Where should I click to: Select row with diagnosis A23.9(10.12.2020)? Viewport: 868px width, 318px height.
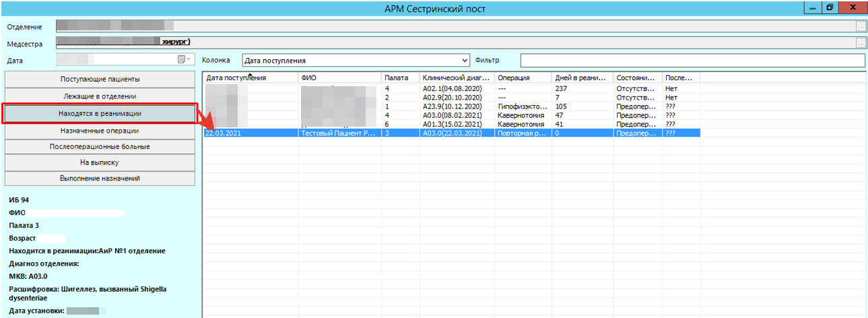pos(452,106)
